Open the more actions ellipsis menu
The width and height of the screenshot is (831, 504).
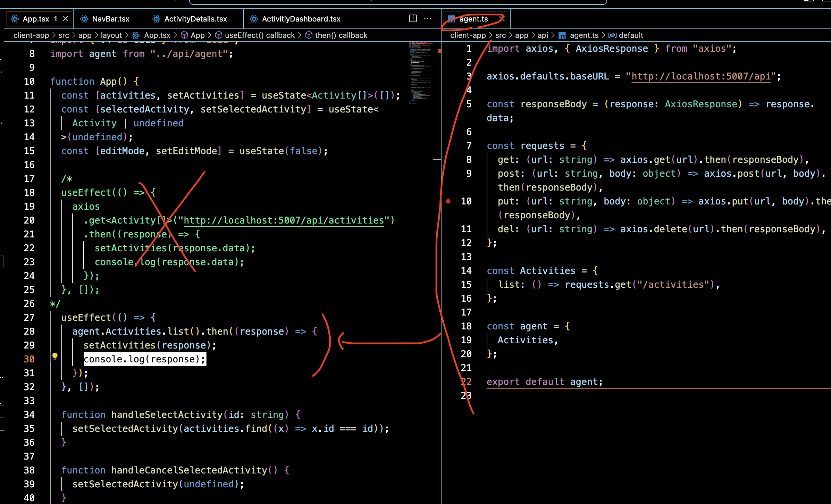coord(428,19)
